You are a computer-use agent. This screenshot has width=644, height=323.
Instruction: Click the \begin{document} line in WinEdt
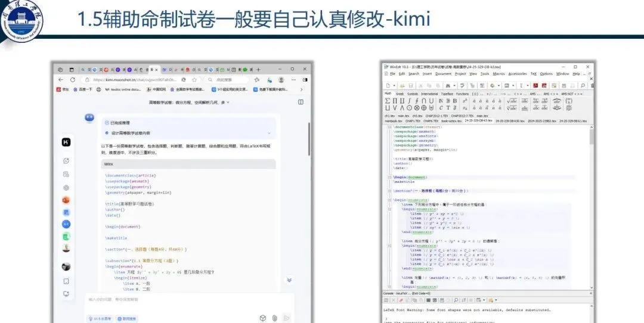point(410,178)
